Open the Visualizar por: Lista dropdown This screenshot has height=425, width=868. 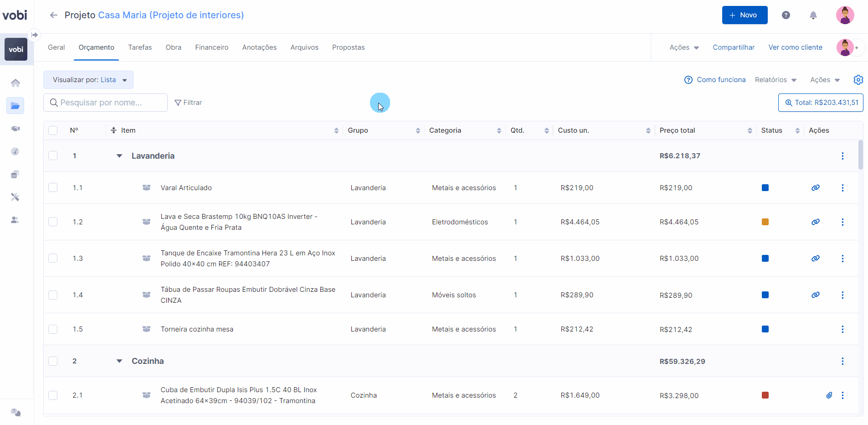point(88,80)
